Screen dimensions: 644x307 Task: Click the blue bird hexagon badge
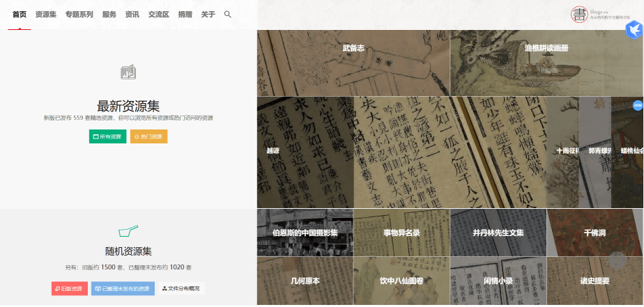click(634, 30)
